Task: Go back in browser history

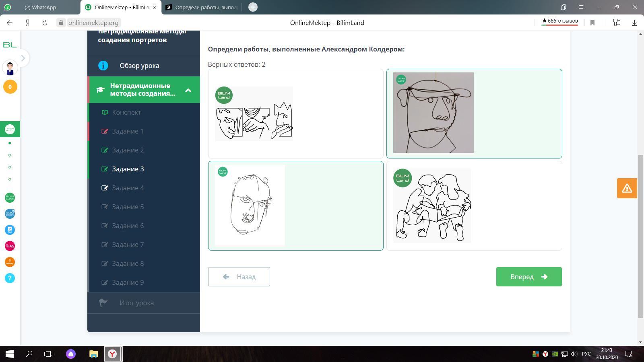Action: pos(10,23)
